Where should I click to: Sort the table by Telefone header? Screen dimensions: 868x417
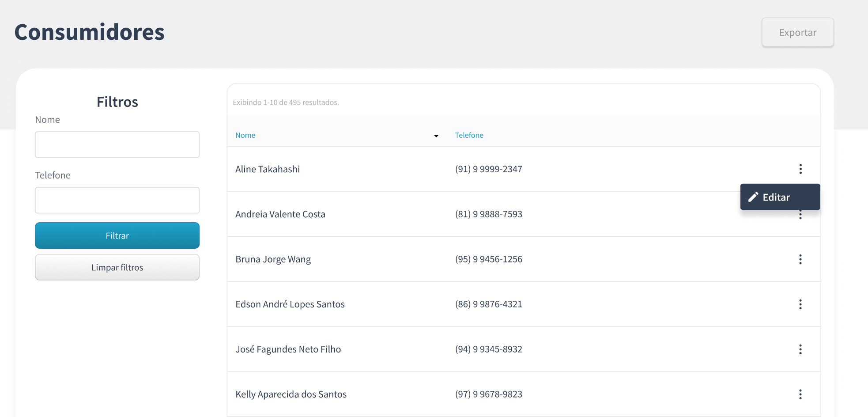tap(469, 135)
